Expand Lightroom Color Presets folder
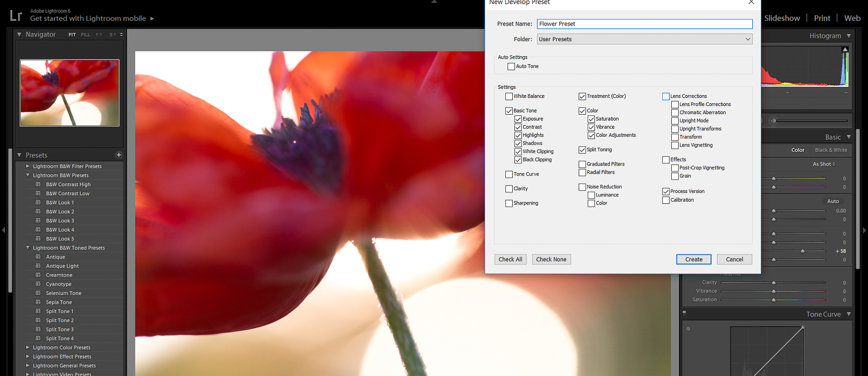Screen dimensions: 868x376 pos(27,348)
